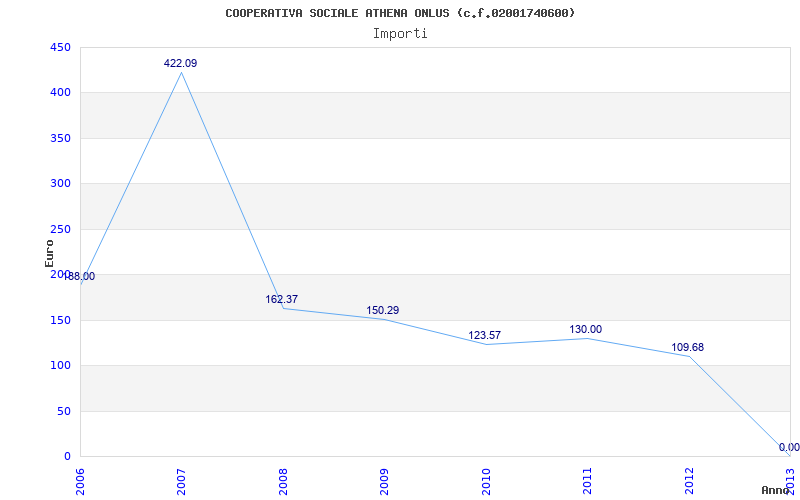Click the 150 y-axis tick label
The image size is (800, 500).
[60, 320]
